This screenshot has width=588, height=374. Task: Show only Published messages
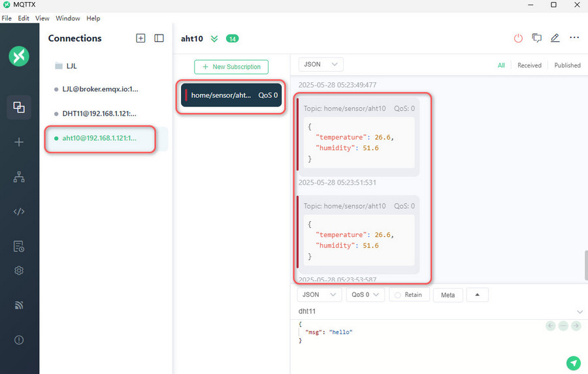(x=567, y=65)
